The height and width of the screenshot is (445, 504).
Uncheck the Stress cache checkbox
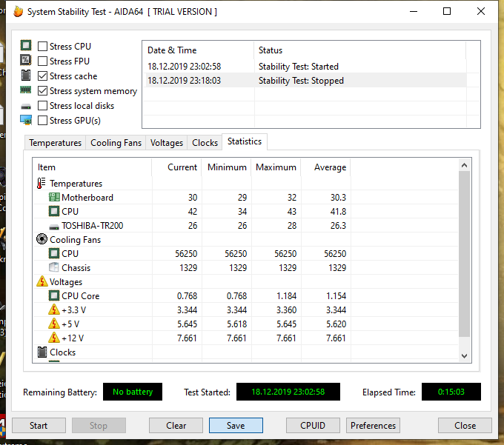42,76
